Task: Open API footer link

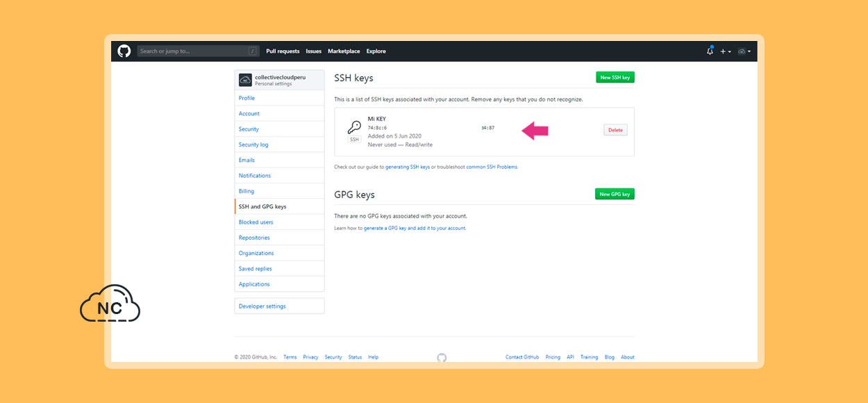Action: 570,357
